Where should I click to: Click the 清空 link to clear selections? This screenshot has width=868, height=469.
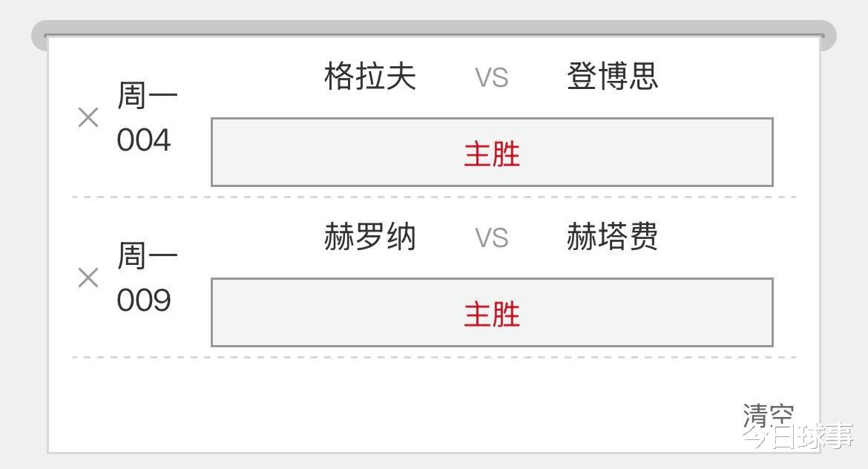click(x=767, y=415)
